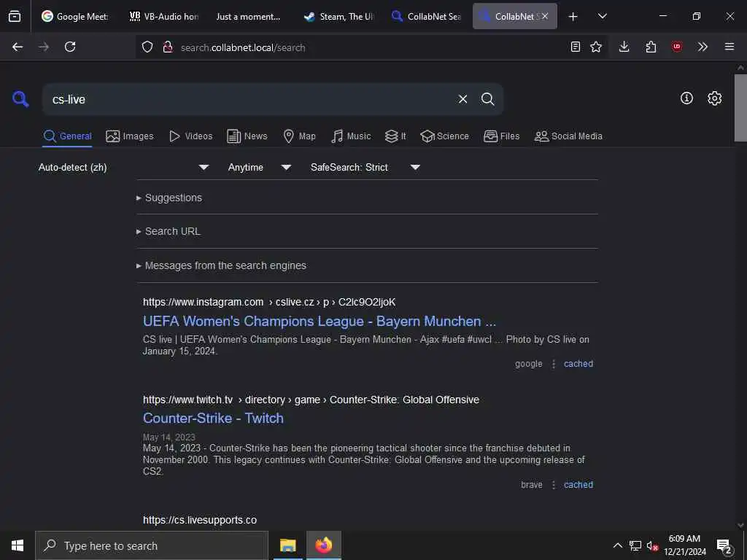Open the SafeSearch: Strict dropdown
Viewport: 747px width, 560px height.
point(365,167)
